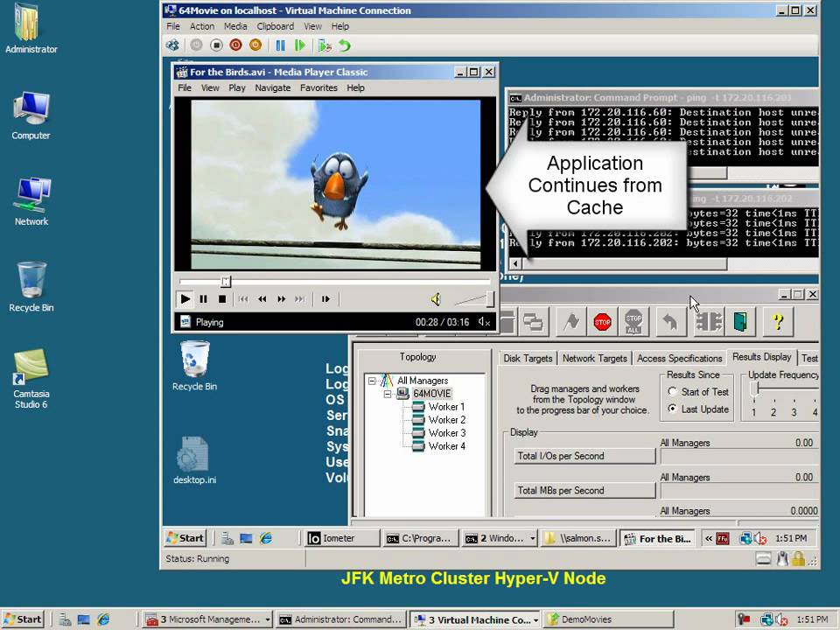Expand guest tray hidden icons chevron
The image size is (840, 630).
point(708,538)
